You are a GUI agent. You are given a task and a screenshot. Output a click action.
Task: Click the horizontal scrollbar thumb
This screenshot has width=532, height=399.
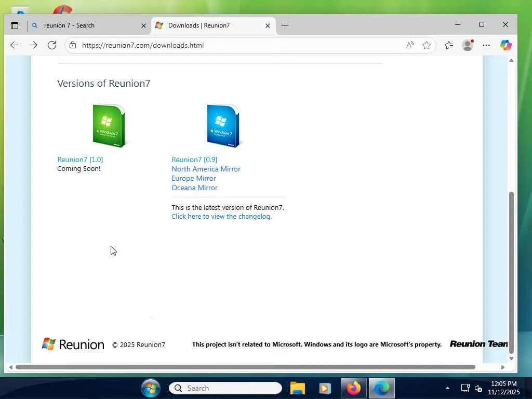pos(245,367)
